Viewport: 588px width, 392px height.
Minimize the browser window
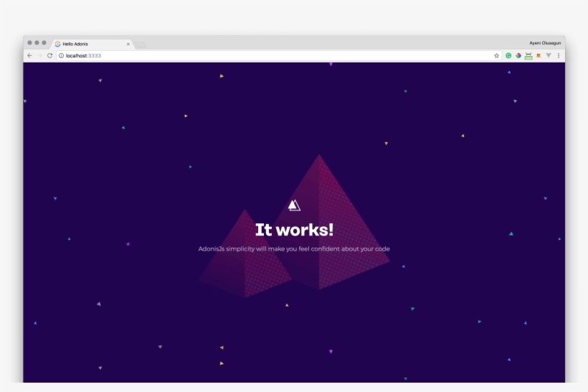[x=37, y=43]
